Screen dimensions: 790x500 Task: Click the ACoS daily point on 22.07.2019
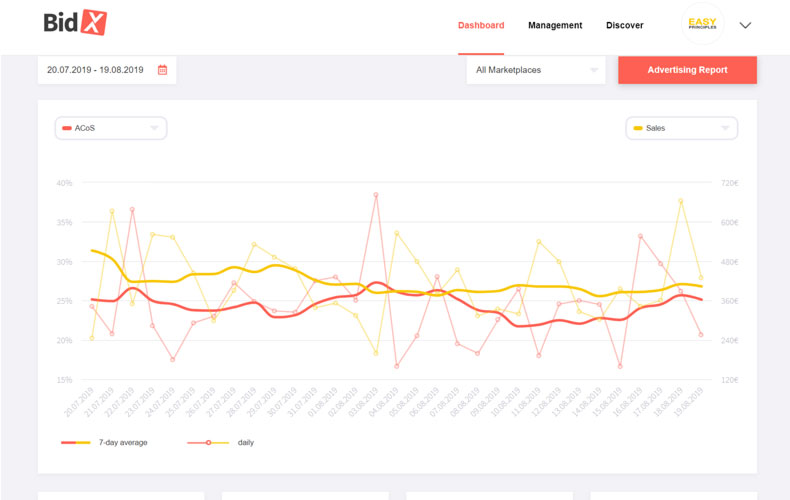132,209
